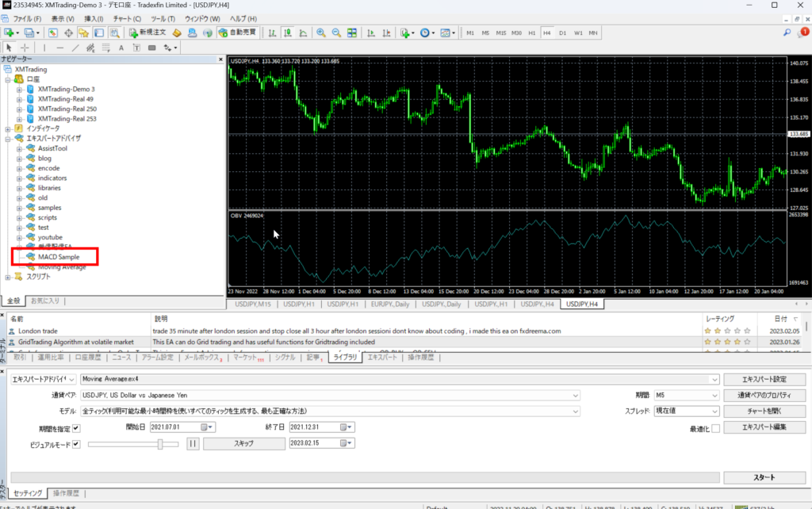812x509 pixels.
Task: Select the trendline drawing tool
Action: (75, 48)
